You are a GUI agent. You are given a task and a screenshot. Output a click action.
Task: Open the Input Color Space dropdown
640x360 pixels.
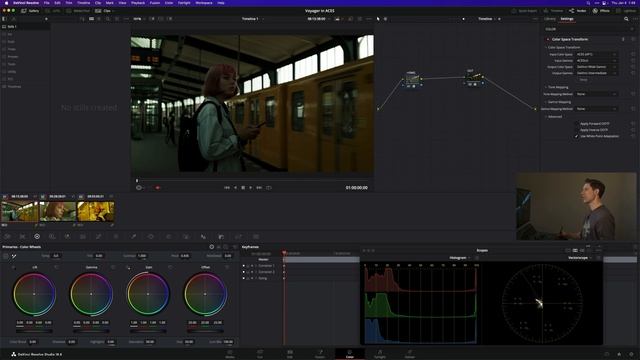point(596,54)
